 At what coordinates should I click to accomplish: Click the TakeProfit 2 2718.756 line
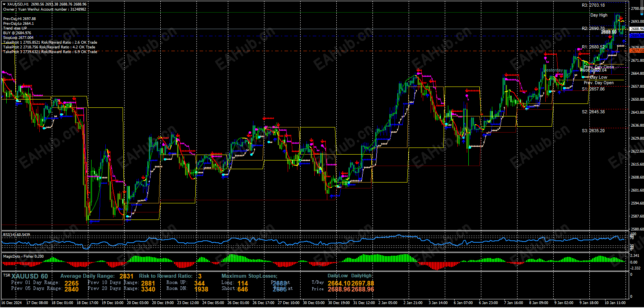click(x=49, y=47)
